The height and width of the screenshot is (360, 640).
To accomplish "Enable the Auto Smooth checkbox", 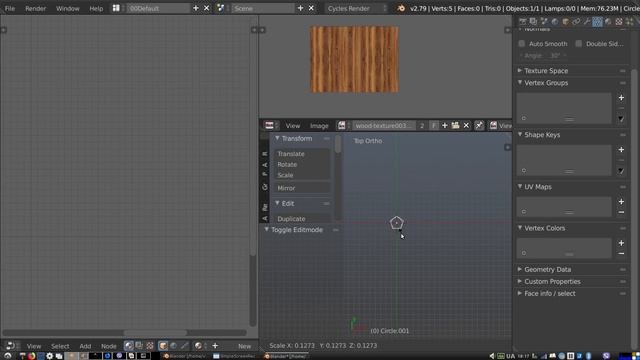I will point(522,44).
